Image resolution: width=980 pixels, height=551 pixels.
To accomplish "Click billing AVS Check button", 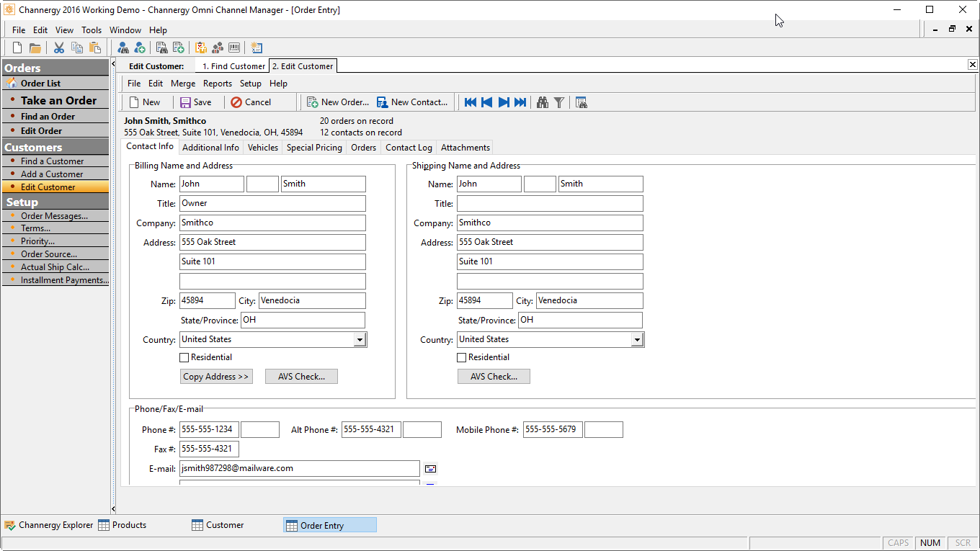I will (301, 377).
